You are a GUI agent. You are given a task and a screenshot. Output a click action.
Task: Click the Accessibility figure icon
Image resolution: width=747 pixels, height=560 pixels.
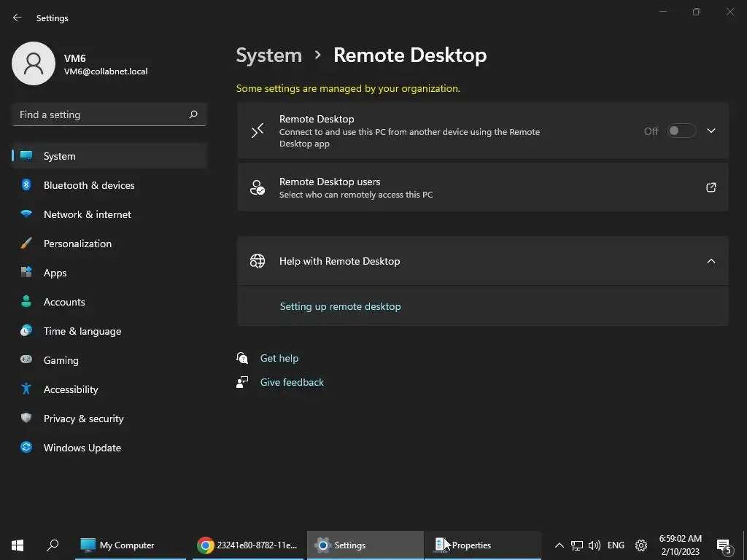pyautogui.click(x=26, y=389)
